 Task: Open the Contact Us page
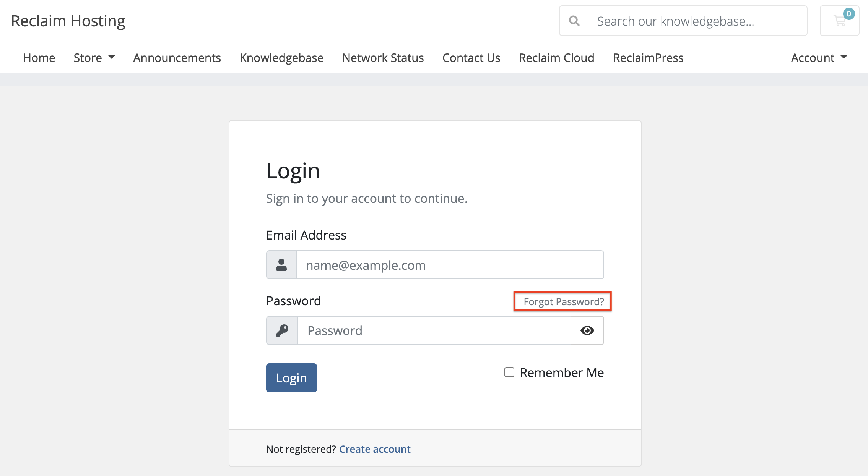(471, 58)
